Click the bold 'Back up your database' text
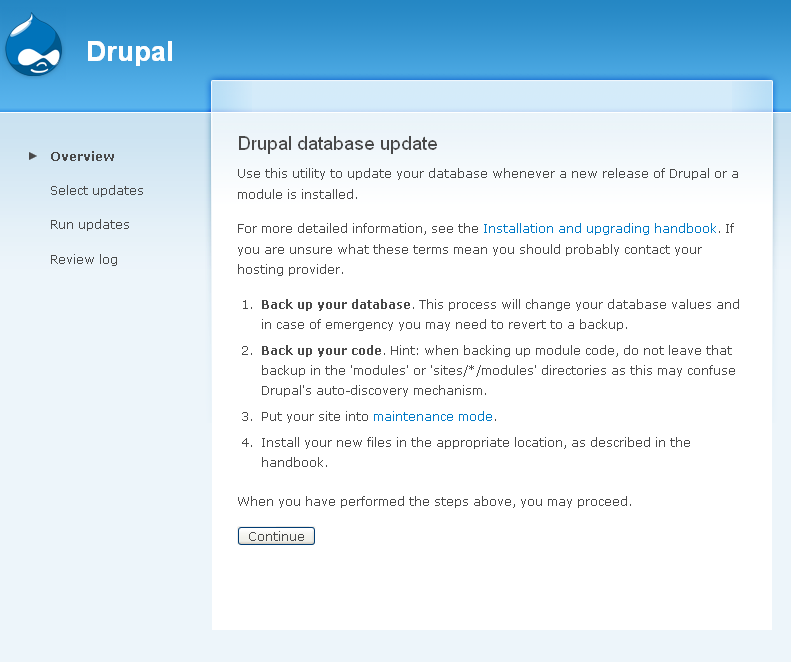Screen dimensions: 791x662 click(335, 305)
